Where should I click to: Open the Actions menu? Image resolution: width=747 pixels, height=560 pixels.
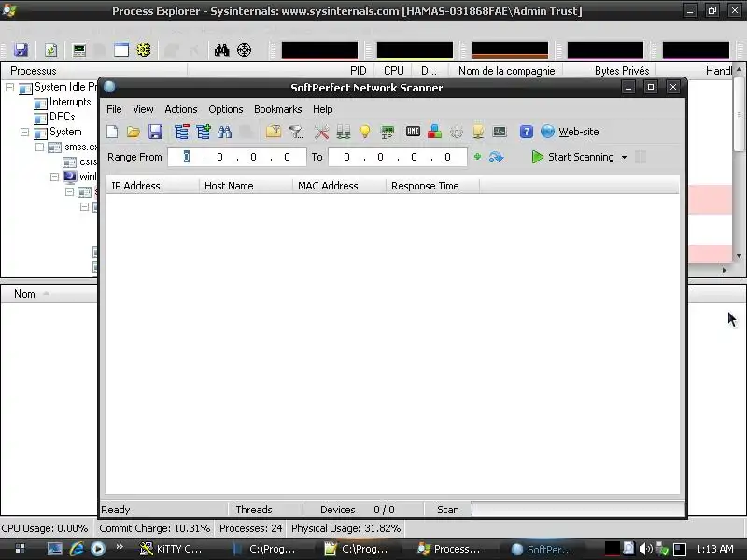click(x=180, y=109)
